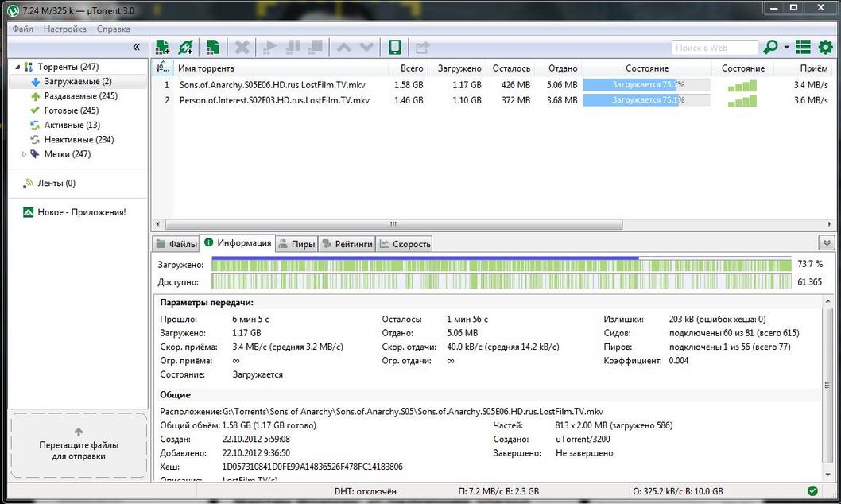Click the Pause torrent toolbar icon
This screenshot has height=504, width=841.
click(293, 47)
